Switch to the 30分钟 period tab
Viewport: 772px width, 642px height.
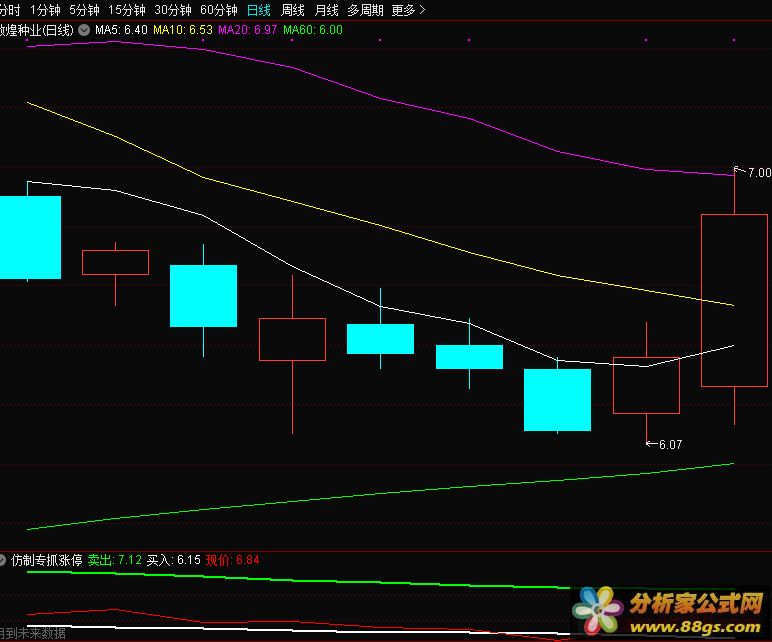pos(173,10)
